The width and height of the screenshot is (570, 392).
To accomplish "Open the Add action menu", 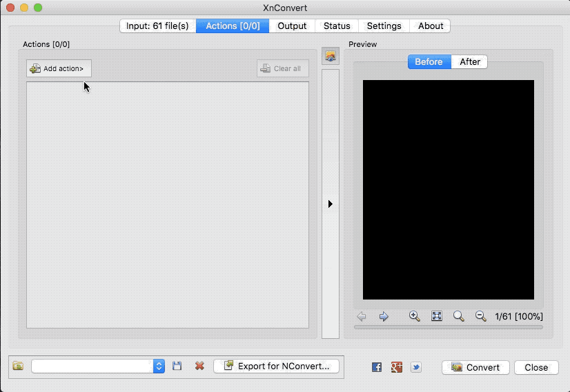I will coord(59,68).
